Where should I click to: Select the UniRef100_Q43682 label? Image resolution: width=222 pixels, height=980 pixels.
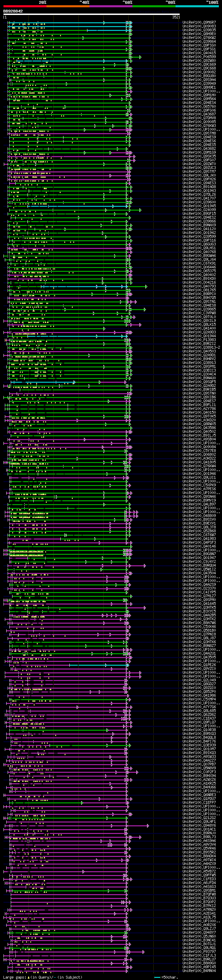pyautogui.click(x=199, y=148)
